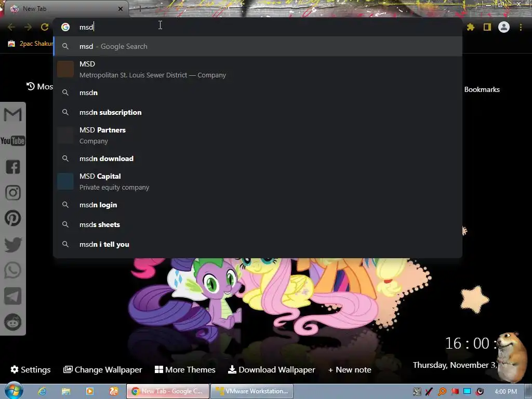Open Twitter shortcut in sidebar
532x399 pixels.
(13, 245)
